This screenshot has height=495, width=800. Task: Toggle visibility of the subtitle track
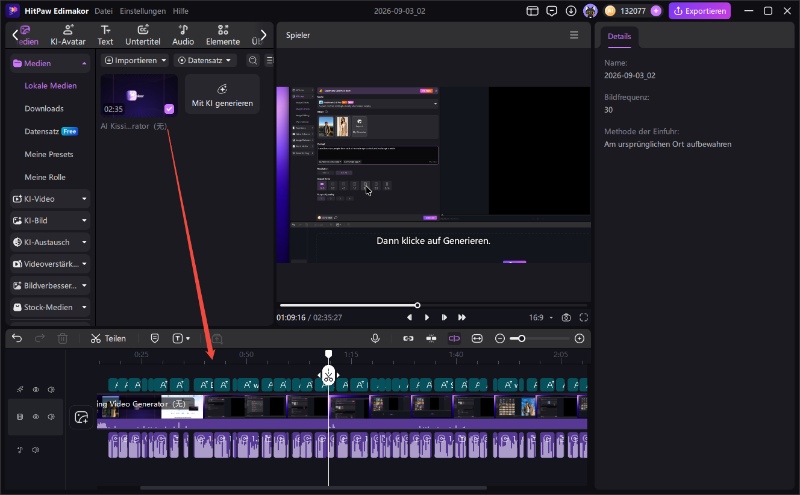(x=36, y=389)
